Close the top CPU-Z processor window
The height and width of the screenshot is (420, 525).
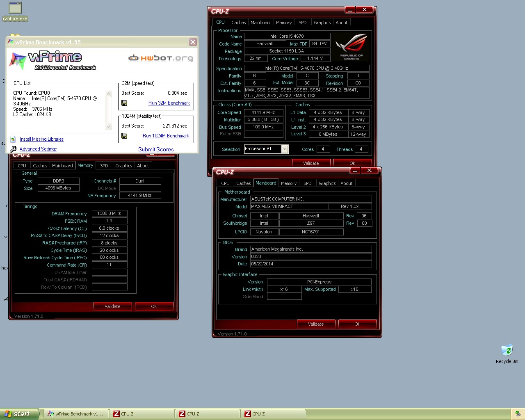[x=364, y=9]
